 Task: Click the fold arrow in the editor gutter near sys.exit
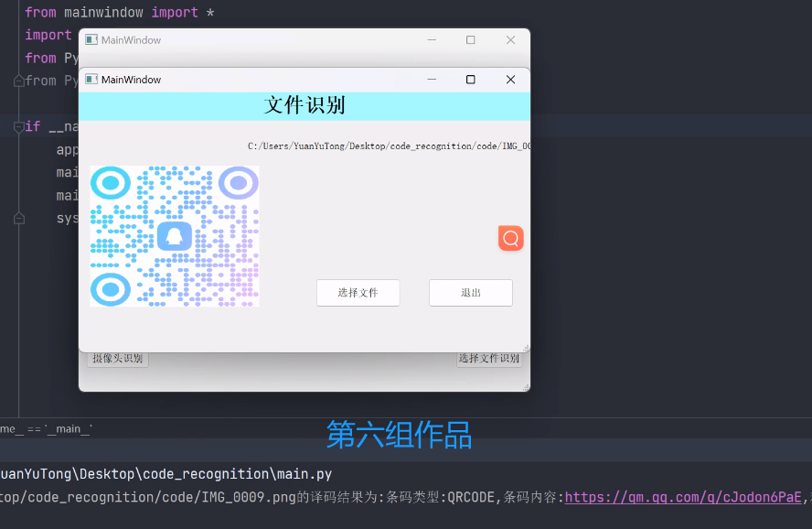tap(18, 218)
